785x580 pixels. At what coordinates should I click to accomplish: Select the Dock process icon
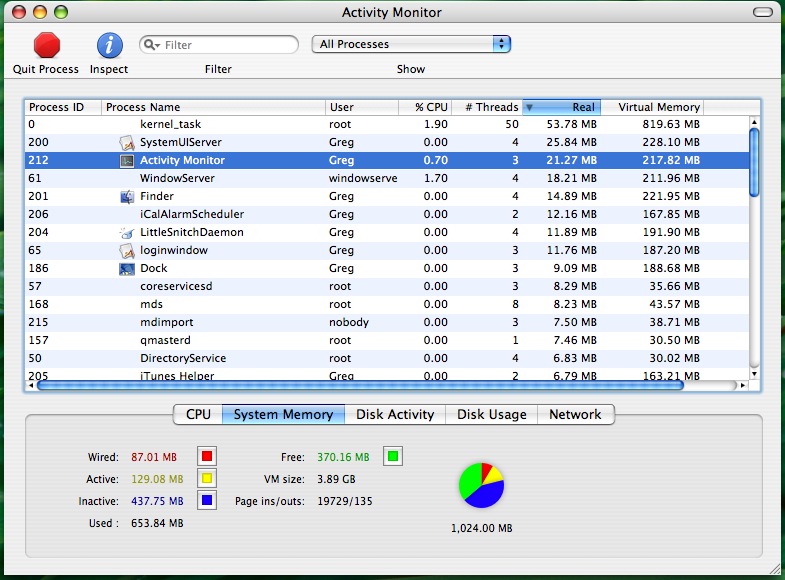[127, 269]
